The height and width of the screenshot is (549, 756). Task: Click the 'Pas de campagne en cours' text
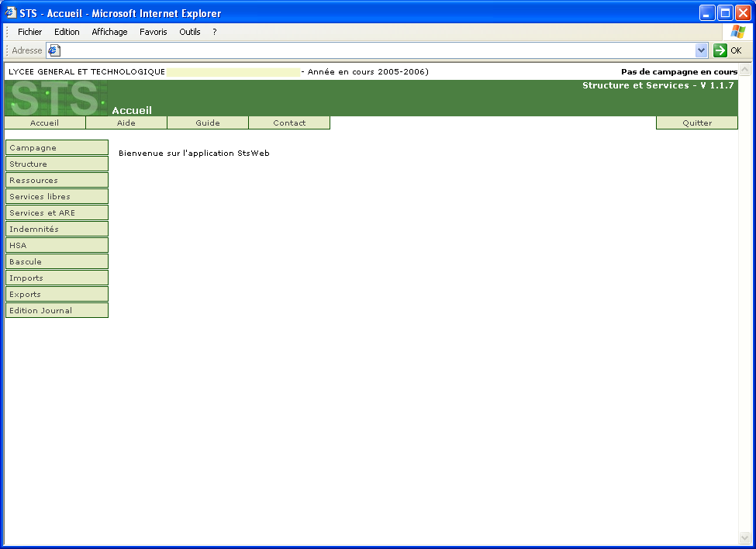point(679,72)
